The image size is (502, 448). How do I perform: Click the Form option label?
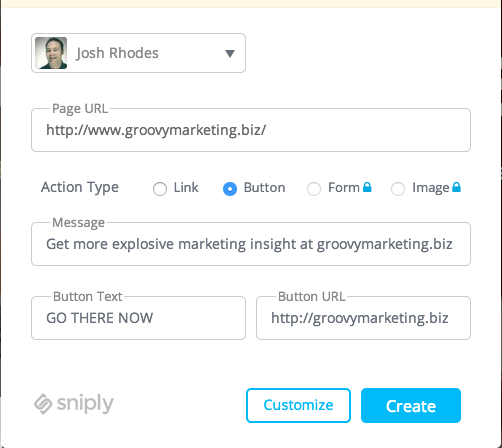pyautogui.click(x=344, y=187)
